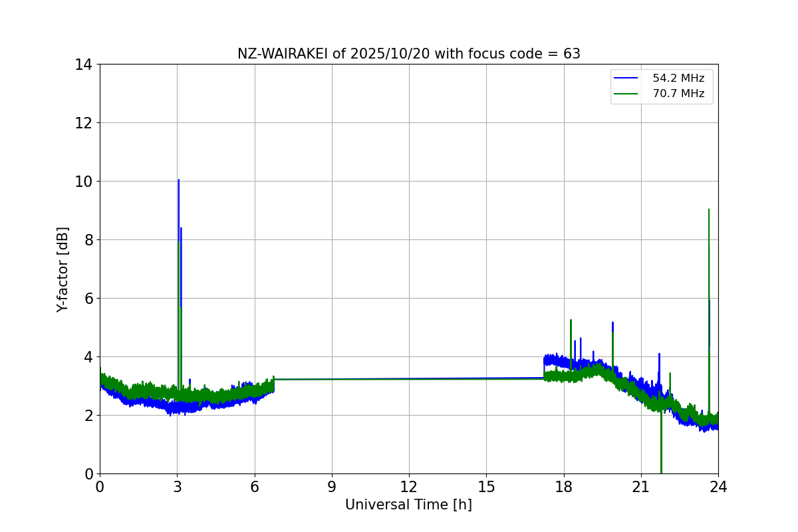Click the green spike near hour 18 at 5 dB
The image size is (798, 532).
571,320
